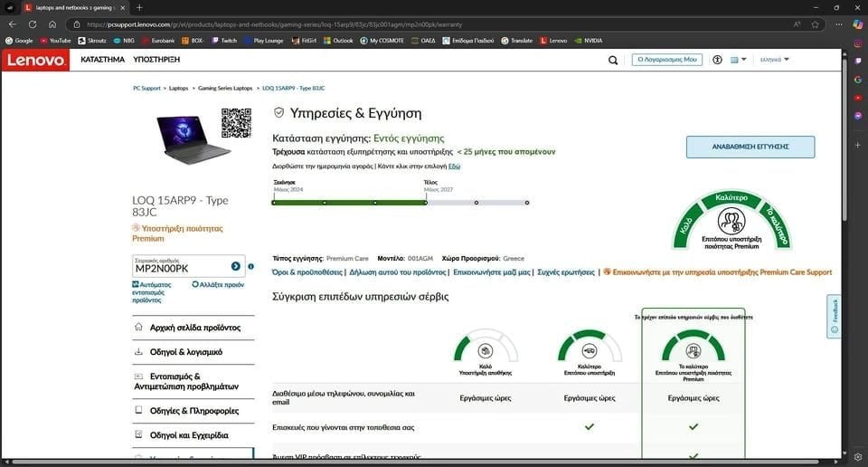Open the Skroutz bookmark
Image resolution: width=868 pixels, height=467 pixels.
pyautogui.click(x=92, y=41)
